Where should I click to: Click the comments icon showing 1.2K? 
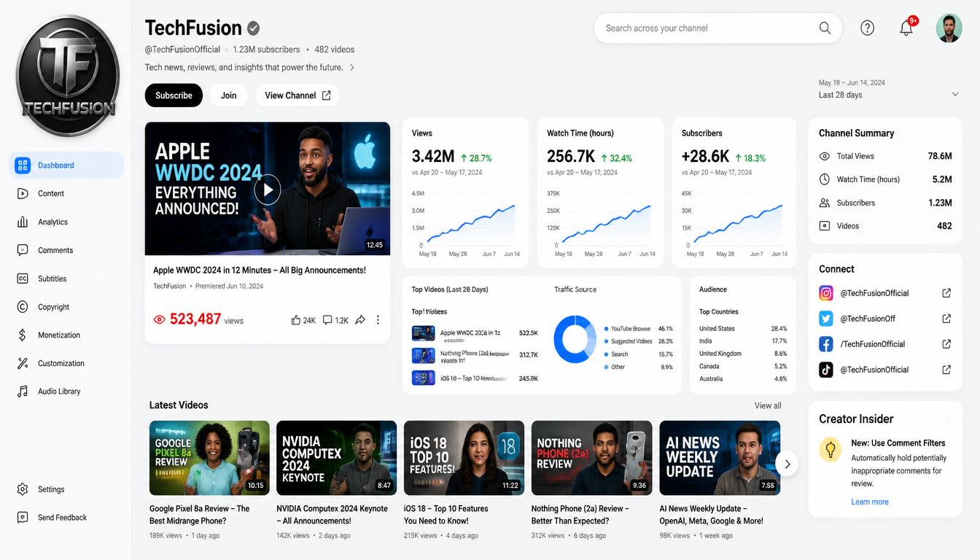pyautogui.click(x=327, y=320)
